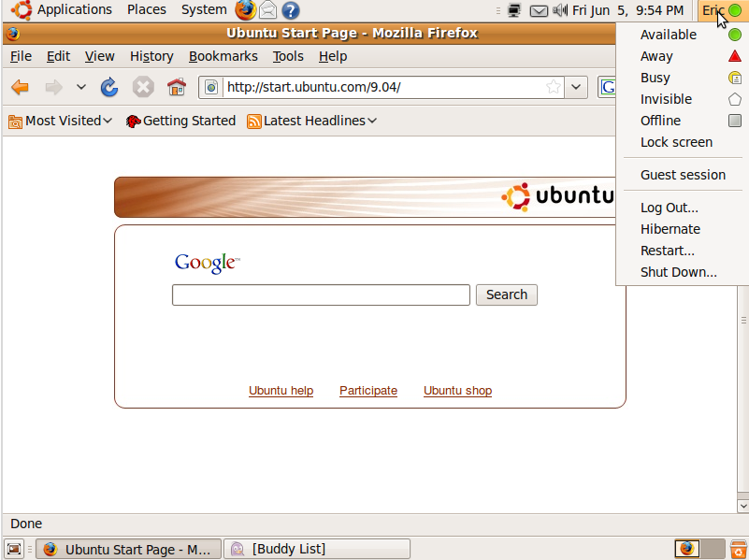Click the first workspace switcher thumbnail

pos(687,549)
